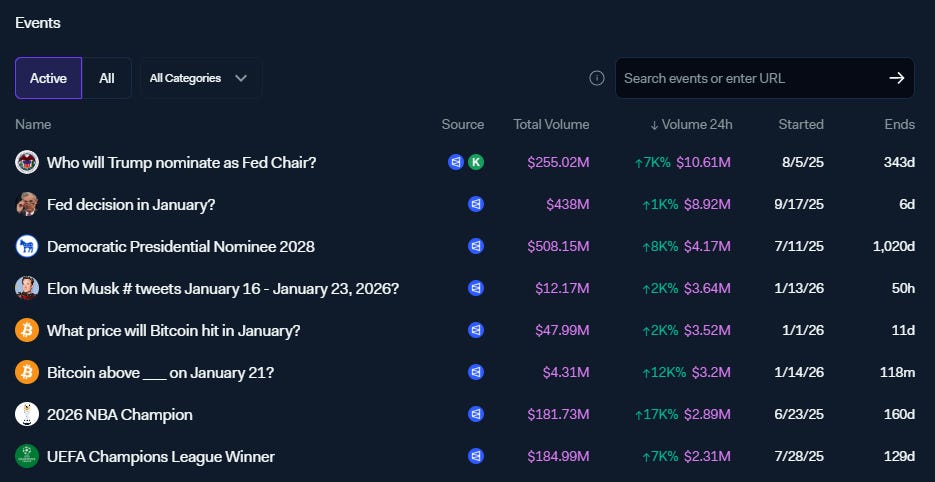Open the All Categories dropdown

[200, 78]
